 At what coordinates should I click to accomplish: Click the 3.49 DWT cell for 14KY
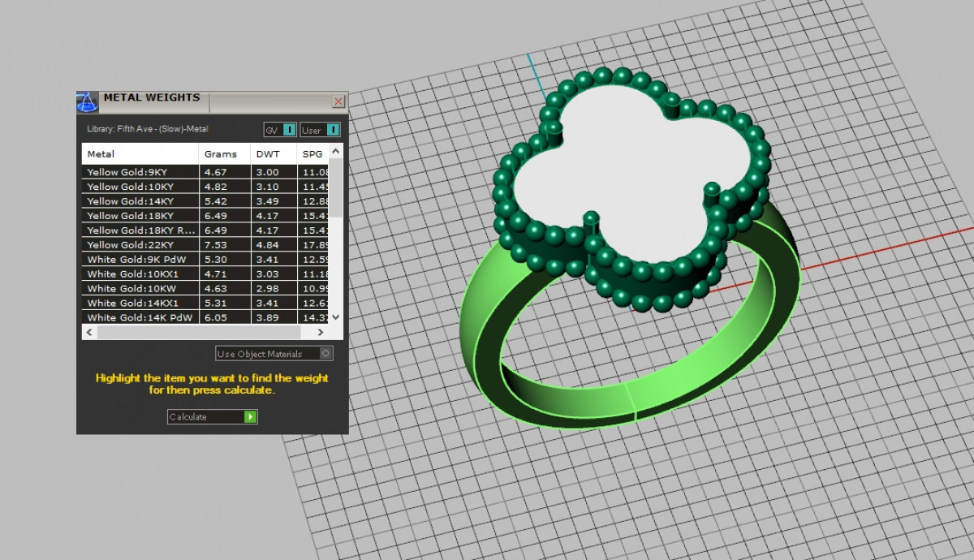pyautogui.click(x=274, y=201)
